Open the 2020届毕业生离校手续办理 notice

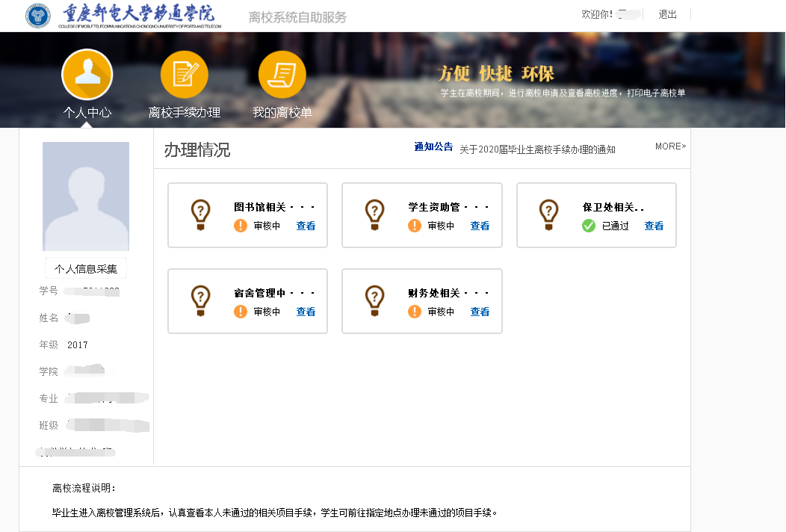coord(537,149)
